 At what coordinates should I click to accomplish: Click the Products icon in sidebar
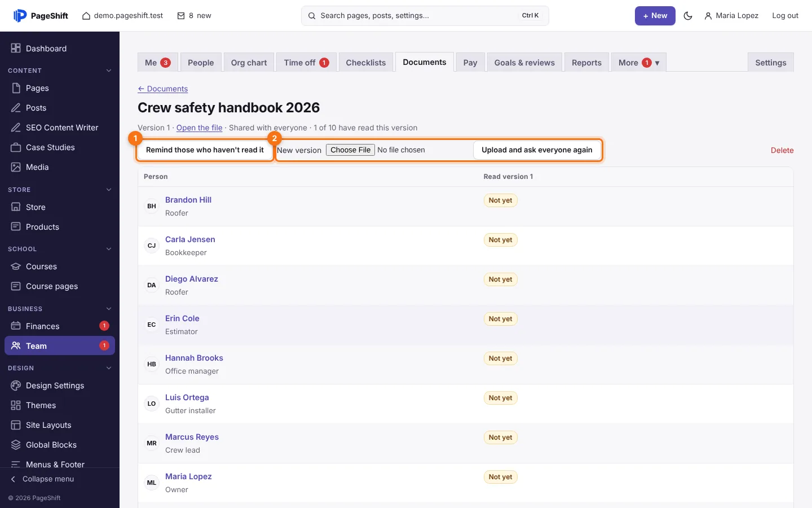click(x=16, y=227)
